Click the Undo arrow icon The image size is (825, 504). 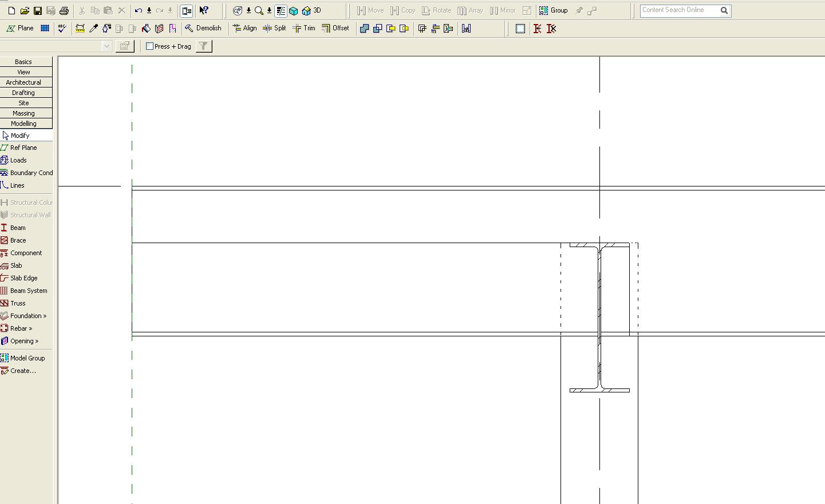pos(138,11)
